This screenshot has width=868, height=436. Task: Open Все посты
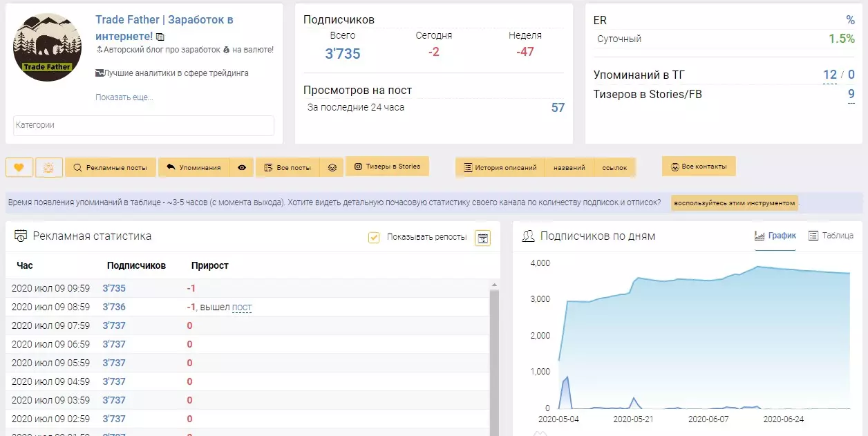tap(287, 167)
